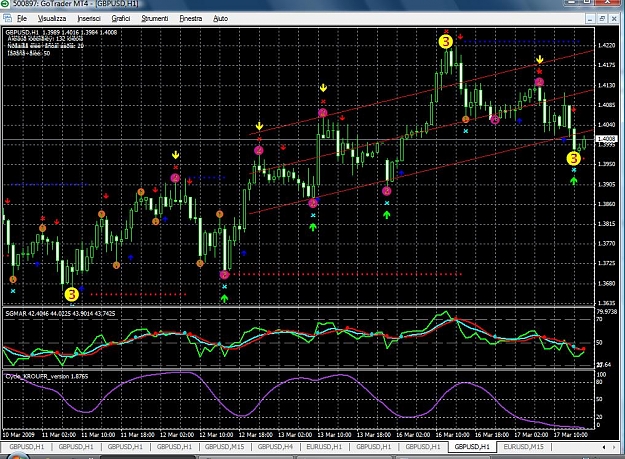Switch to the GBPUSD,M15 chart tab
625x459 pixels.
pyautogui.click(x=224, y=447)
